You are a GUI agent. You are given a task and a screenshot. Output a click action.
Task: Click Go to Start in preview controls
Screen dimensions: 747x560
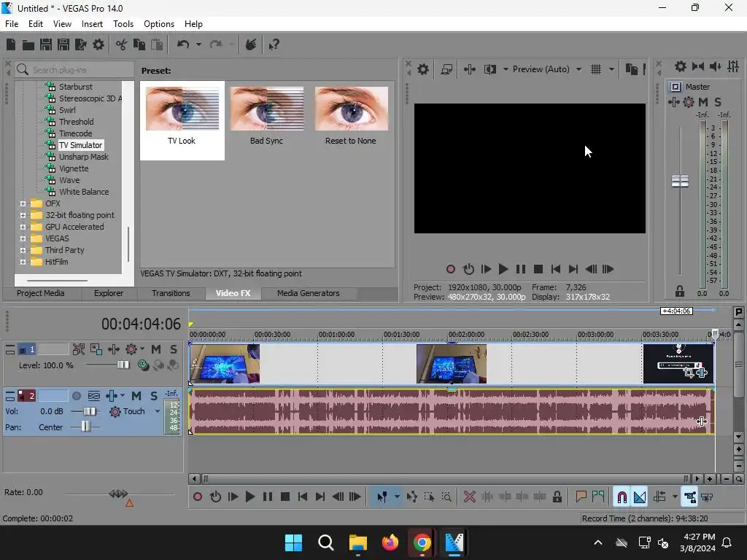point(555,270)
